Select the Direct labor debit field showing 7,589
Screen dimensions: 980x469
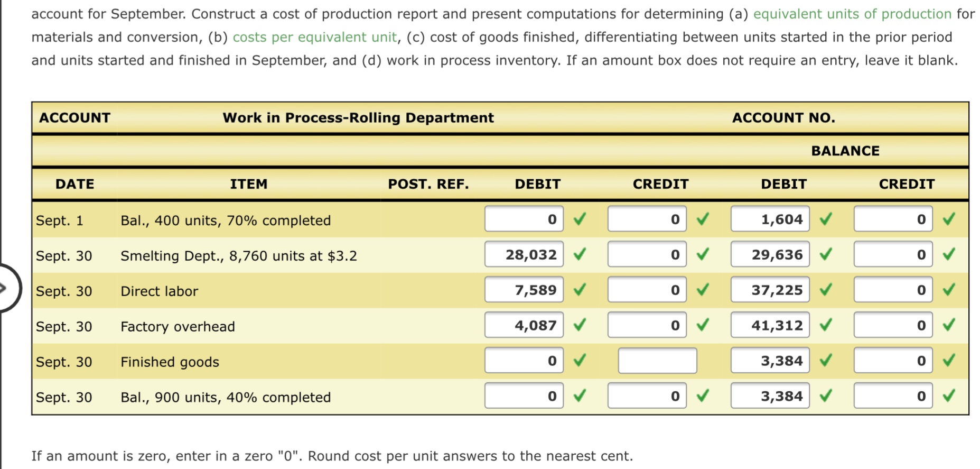click(523, 289)
